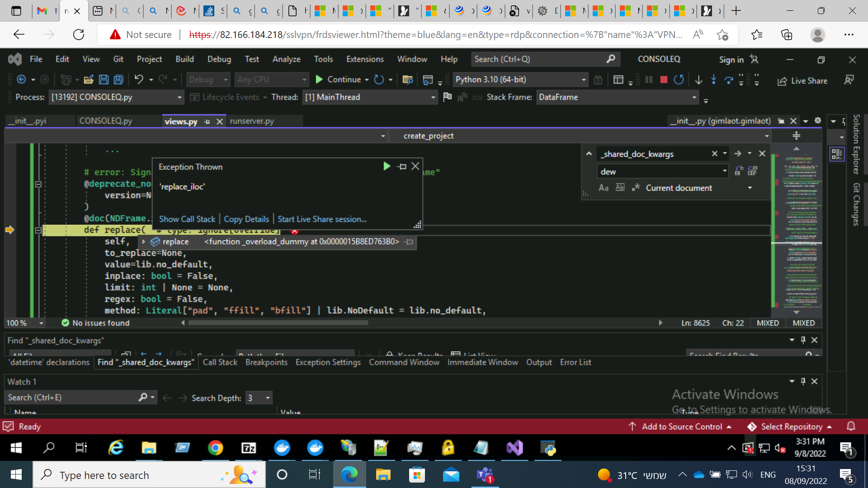Open the Process CONSOLEQ.py dropdown
The height and width of the screenshot is (488, 868).
[179, 97]
